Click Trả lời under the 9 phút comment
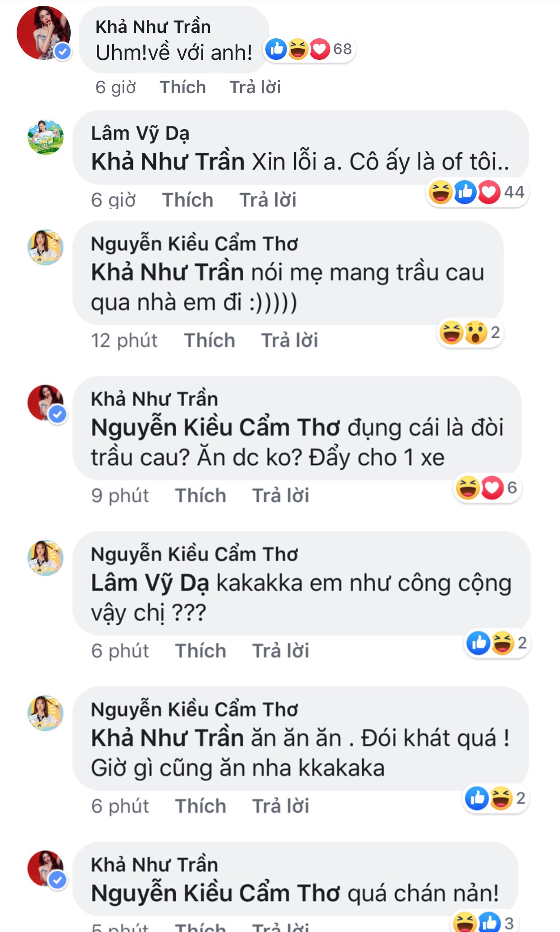560x932 pixels. 280,496
